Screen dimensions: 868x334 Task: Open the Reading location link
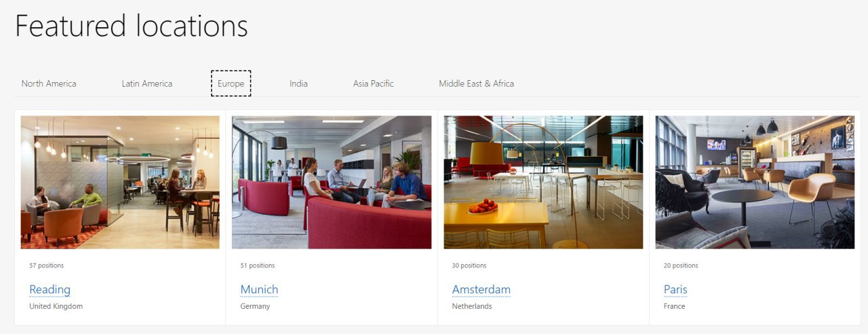[50, 290]
